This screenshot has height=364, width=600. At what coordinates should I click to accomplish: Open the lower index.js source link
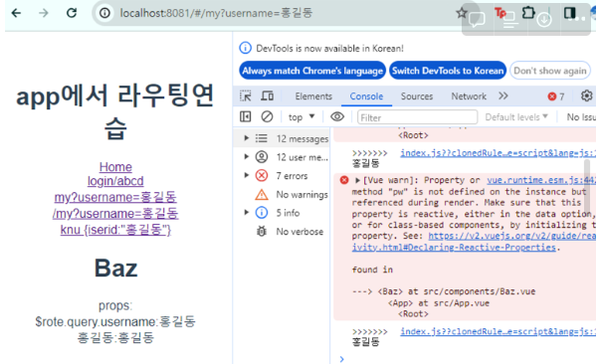498,331
